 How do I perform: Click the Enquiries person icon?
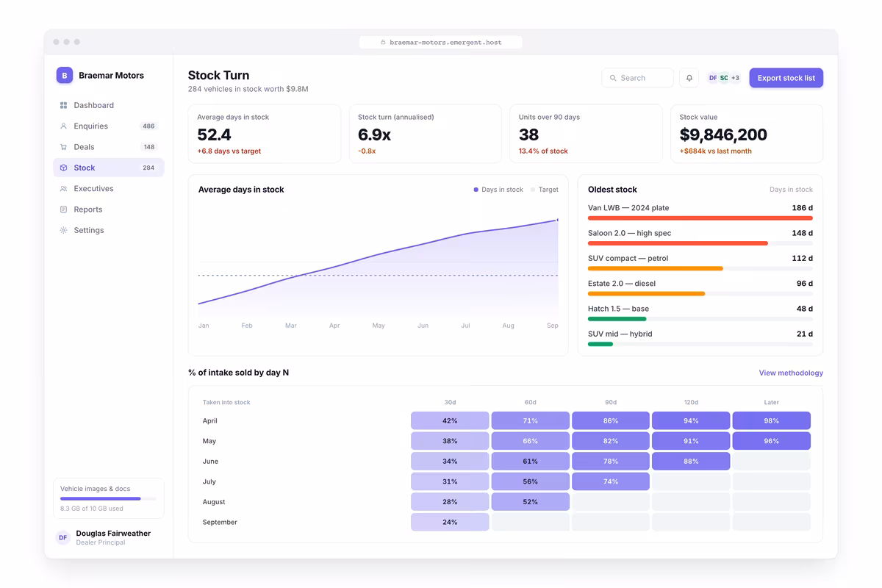pyautogui.click(x=63, y=126)
